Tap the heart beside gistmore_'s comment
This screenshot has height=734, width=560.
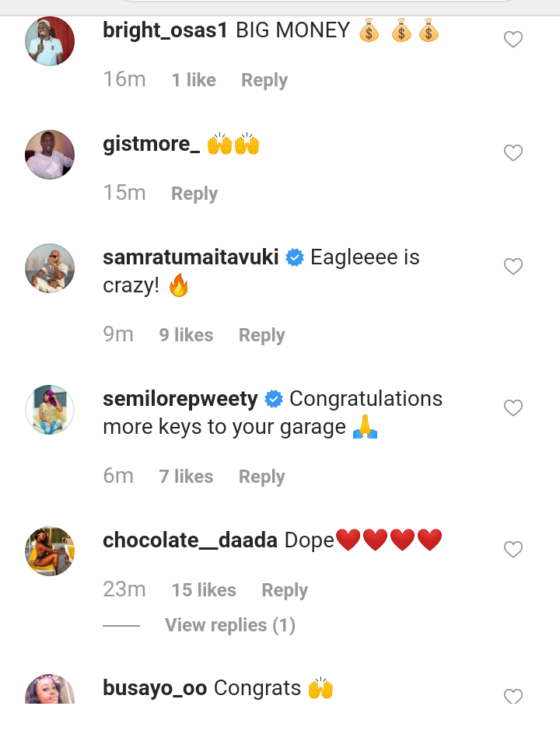[513, 153]
